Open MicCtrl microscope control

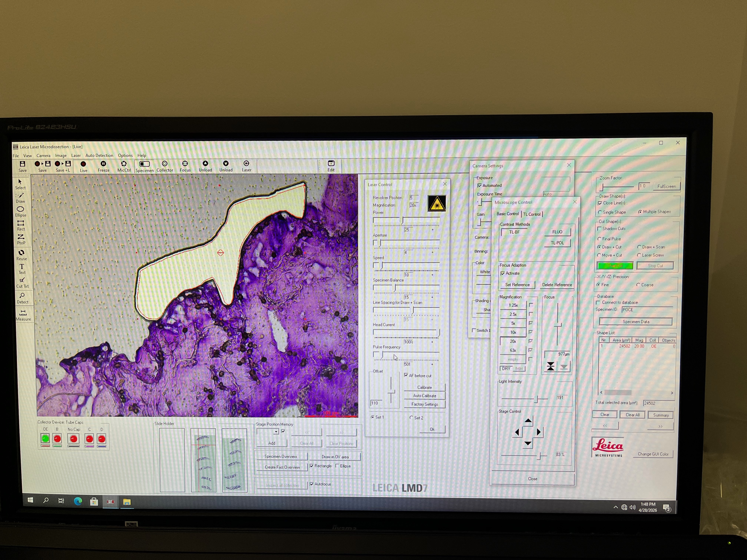pyautogui.click(x=124, y=166)
